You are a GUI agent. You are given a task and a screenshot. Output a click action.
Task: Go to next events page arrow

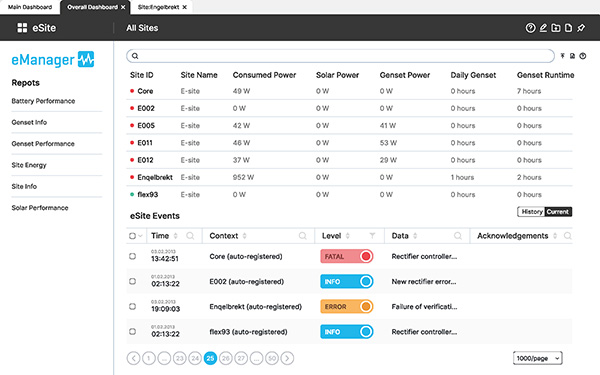tap(287, 358)
